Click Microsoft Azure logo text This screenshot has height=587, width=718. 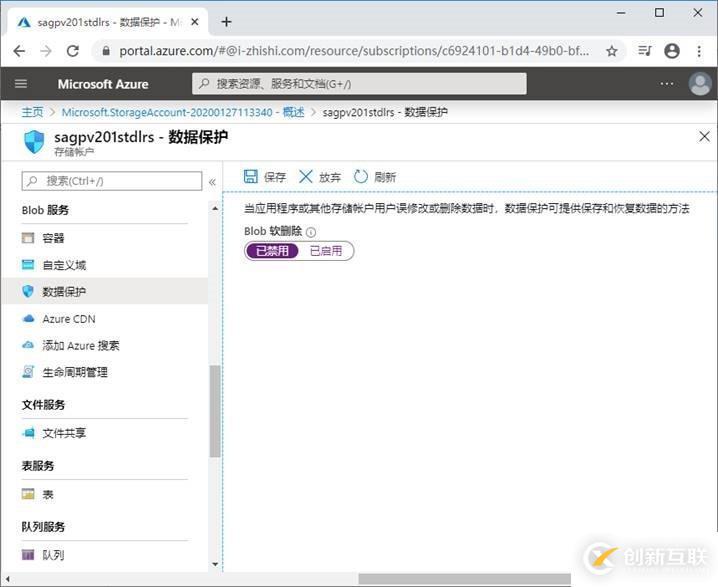(103, 84)
